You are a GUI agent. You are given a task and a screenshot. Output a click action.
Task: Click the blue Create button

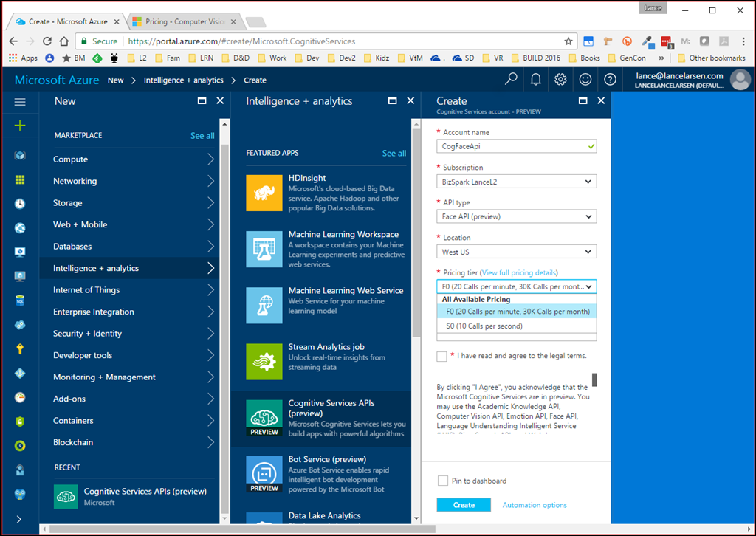464,505
